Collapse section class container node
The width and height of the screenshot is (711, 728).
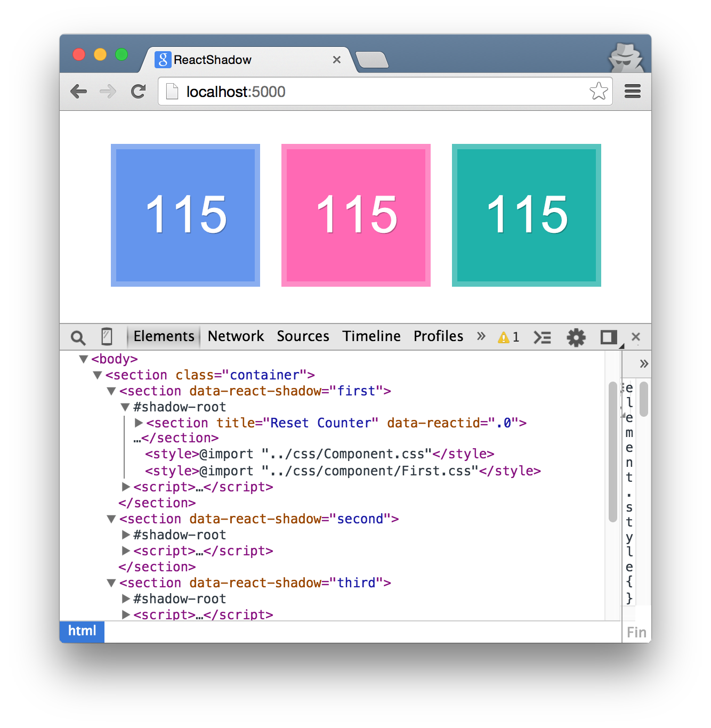98,375
